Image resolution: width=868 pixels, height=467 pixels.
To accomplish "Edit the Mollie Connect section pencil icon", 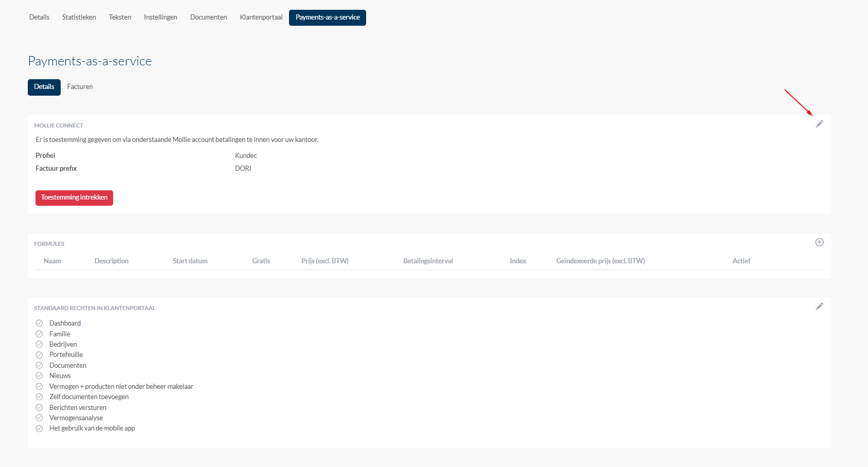I will [x=819, y=124].
